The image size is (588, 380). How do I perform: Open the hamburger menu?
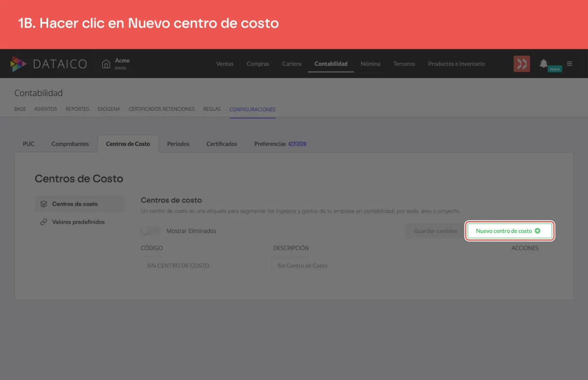pyautogui.click(x=570, y=64)
